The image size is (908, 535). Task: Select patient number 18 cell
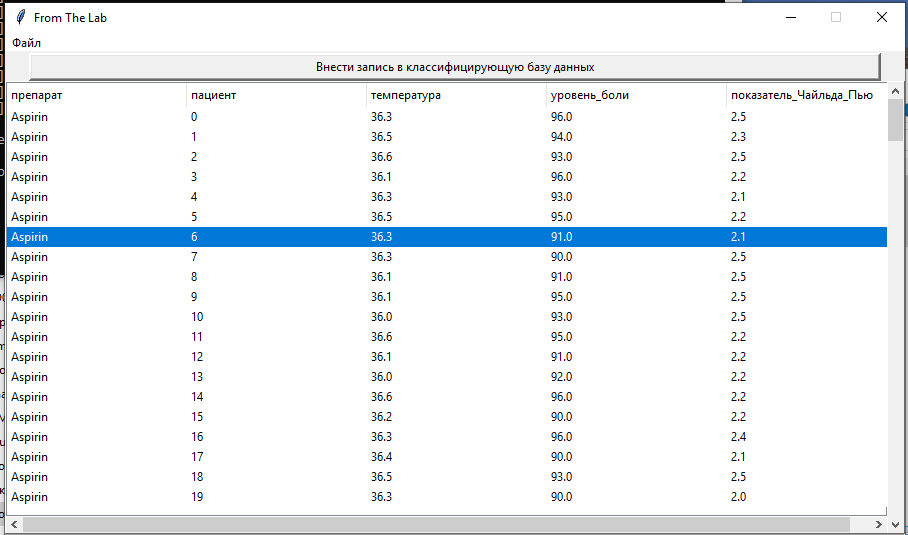tap(197, 477)
